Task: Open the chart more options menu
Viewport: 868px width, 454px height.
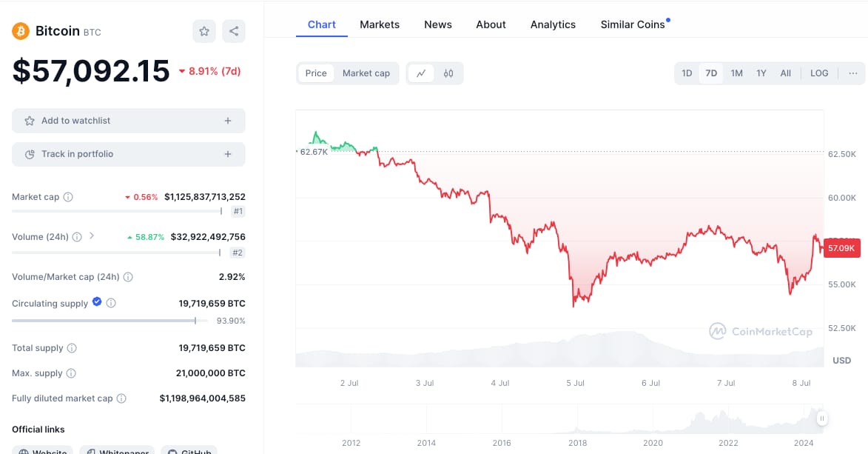Action: pos(852,73)
